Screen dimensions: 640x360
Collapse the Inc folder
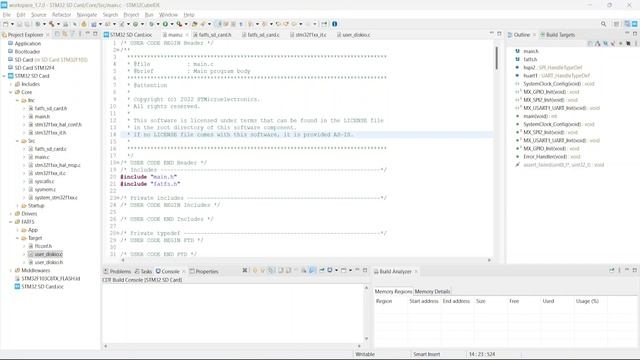click(18, 100)
